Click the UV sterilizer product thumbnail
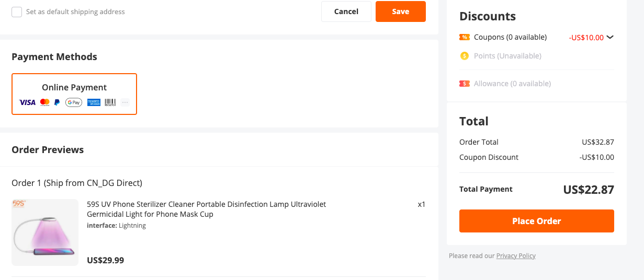 (x=45, y=232)
